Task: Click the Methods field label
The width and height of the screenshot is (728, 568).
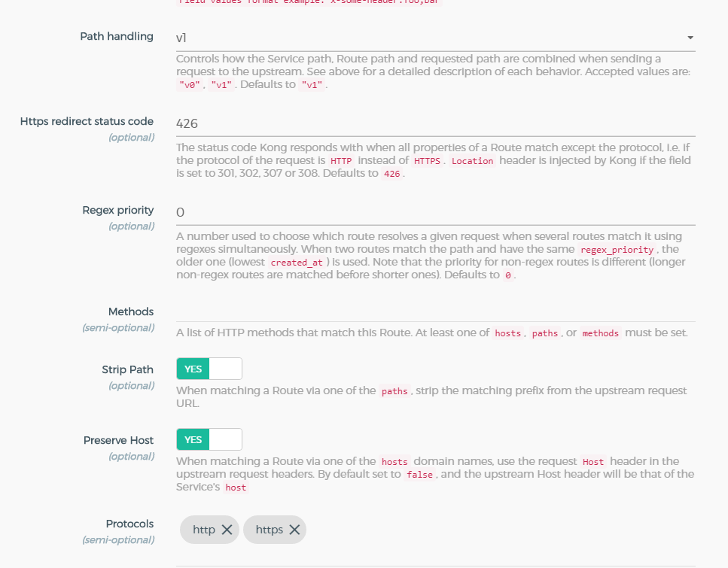Action: 130,311
